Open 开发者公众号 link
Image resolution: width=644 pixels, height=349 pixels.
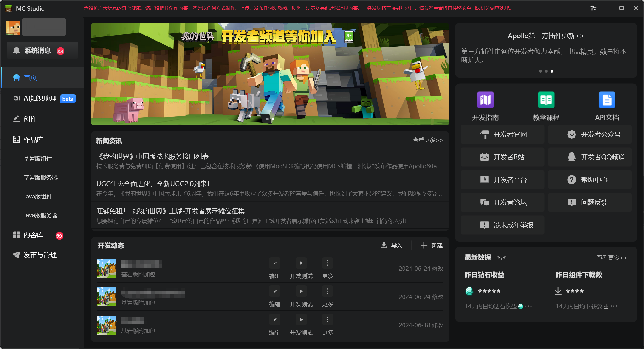pyautogui.click(x=590, y=135)
